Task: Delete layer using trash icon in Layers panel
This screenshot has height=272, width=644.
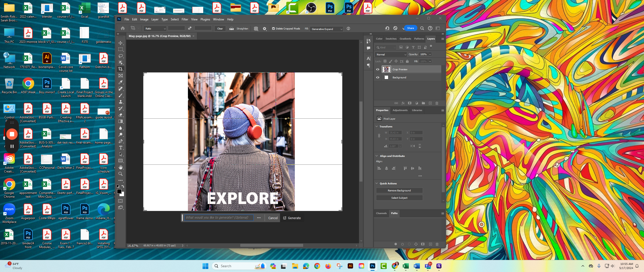Action: [x=437, y=103]
